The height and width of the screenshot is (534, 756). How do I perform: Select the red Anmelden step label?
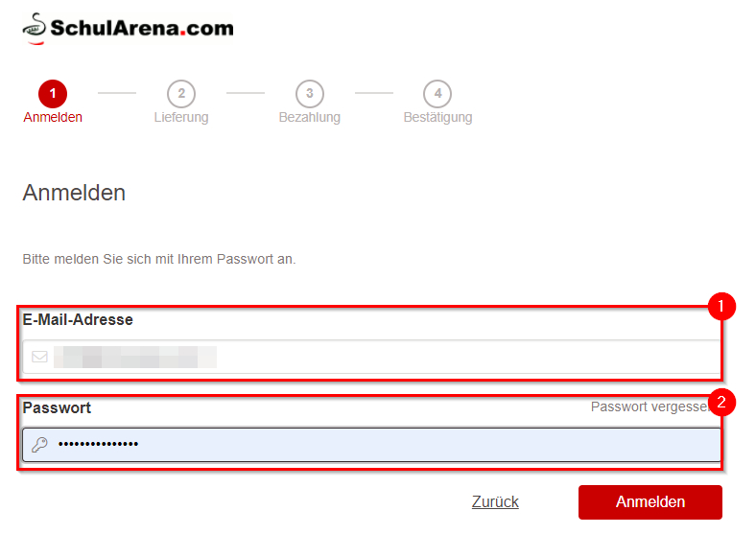[53, 118]
